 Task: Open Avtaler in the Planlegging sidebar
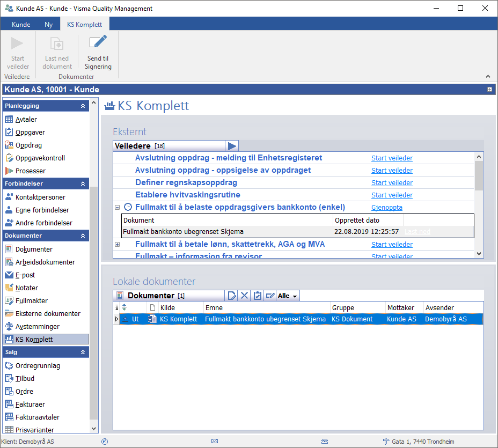pyautogui.click(x=26, y=119)
